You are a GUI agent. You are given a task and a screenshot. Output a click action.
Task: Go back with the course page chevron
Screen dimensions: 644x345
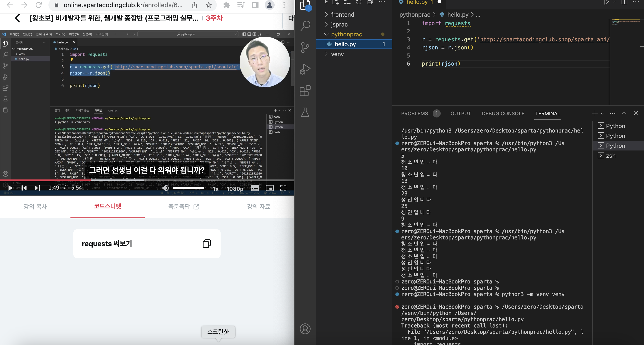pos(17,18)
